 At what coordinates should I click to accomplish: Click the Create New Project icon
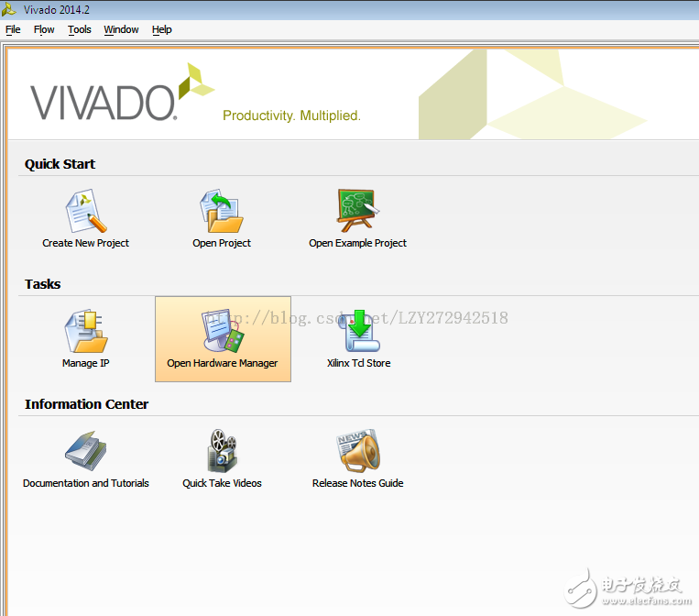coord(86,211)
